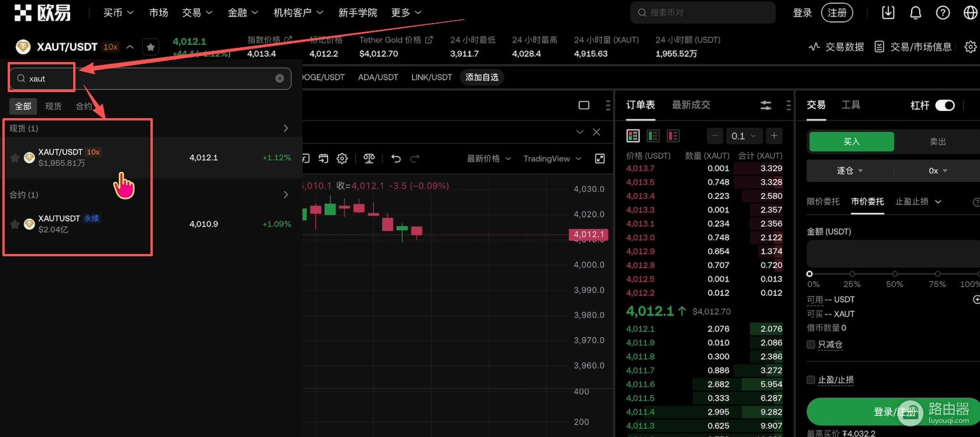This screenshot has height=437, width=980.
Task: Open the 买币 dropdown menu
Action: coord(119,12)
